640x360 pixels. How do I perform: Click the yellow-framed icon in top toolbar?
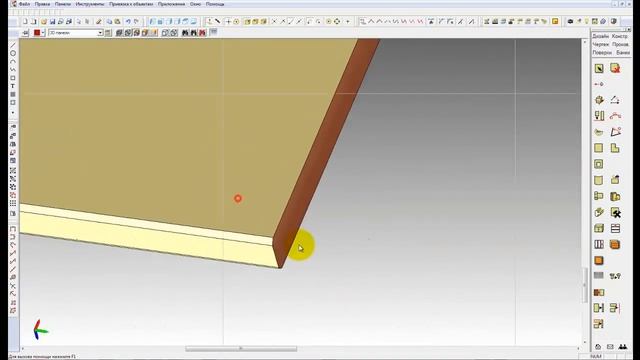[555, 21]
